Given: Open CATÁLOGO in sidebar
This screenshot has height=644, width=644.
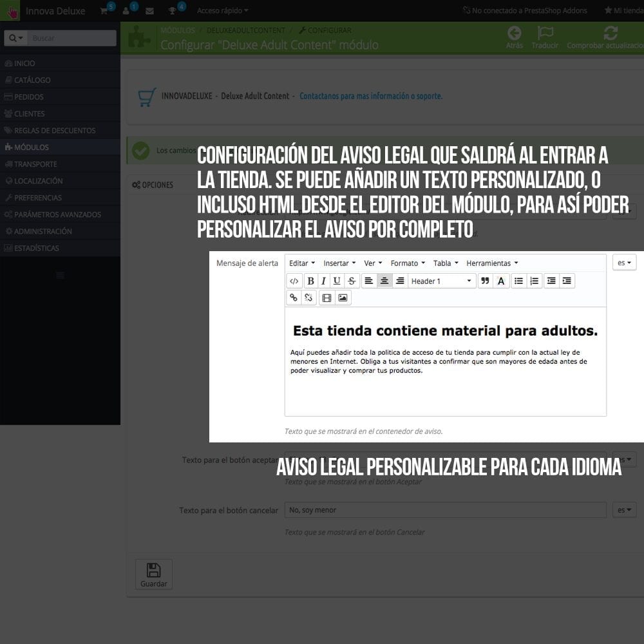Looking at the screenshot, I should coord(60,80).
